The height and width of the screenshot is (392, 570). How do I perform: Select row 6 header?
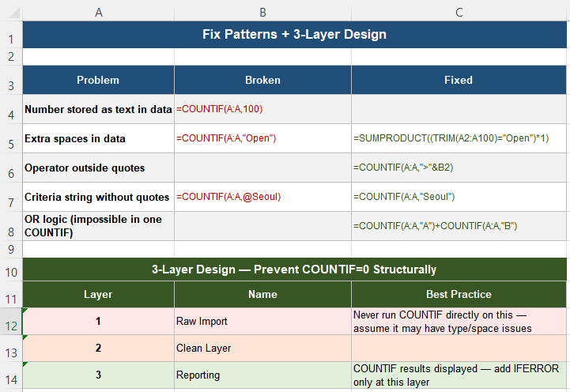coord(11,168)
